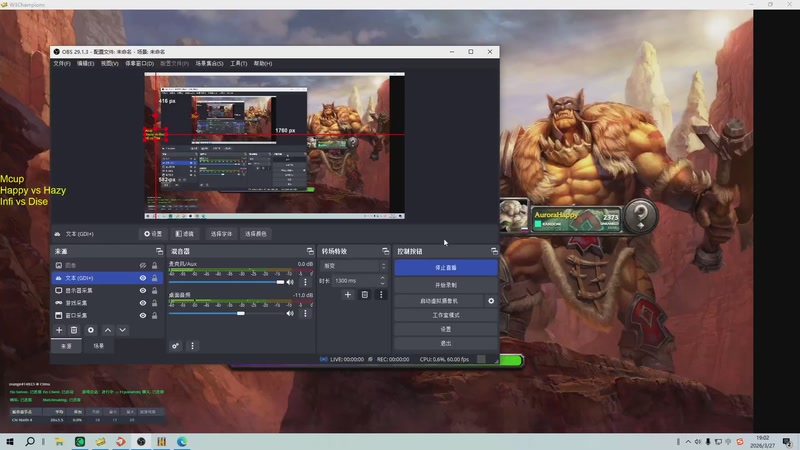Open the 帮助(H) menu
Screen dimensions: 800x450
tap(263, 63)
